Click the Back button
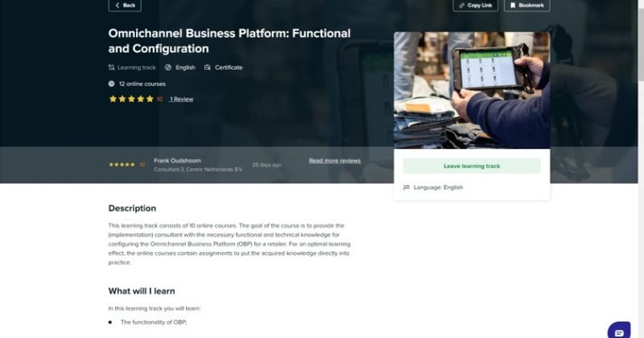This screenshot has width=644, height=338. (x=125, y=5)
